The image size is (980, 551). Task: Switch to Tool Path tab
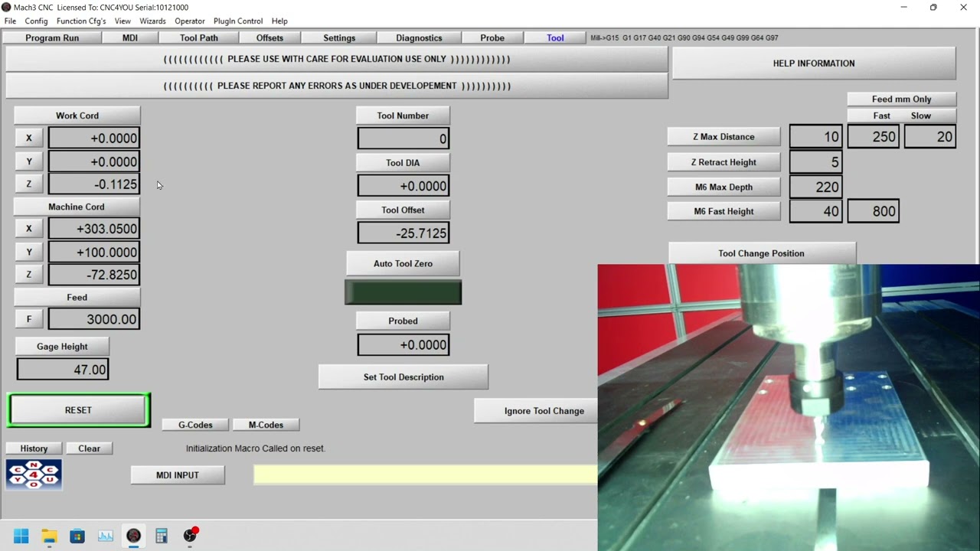tap(199, 37)
